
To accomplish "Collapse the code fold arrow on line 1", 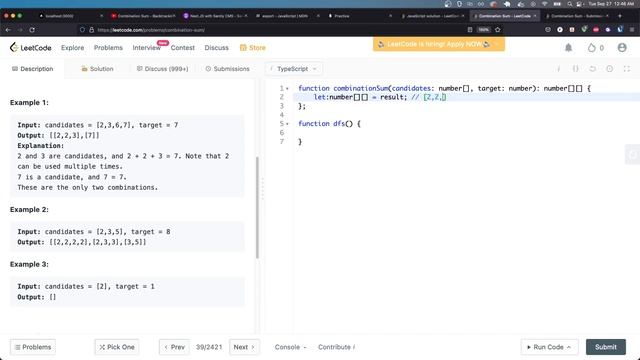I will coord(287,89).
